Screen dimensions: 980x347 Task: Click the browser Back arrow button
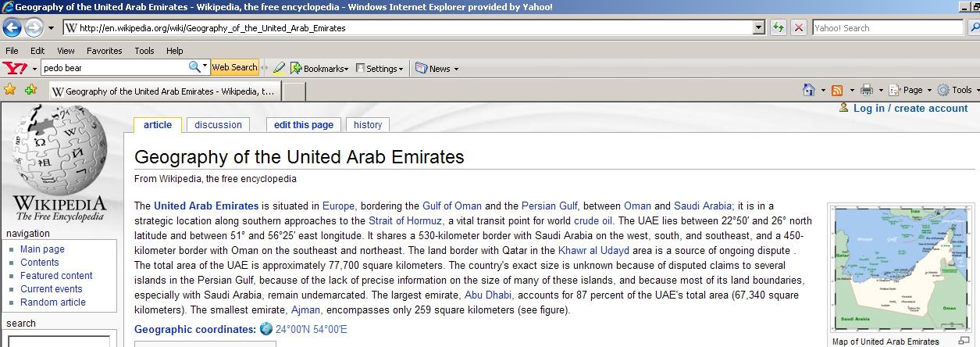(12, 27)
